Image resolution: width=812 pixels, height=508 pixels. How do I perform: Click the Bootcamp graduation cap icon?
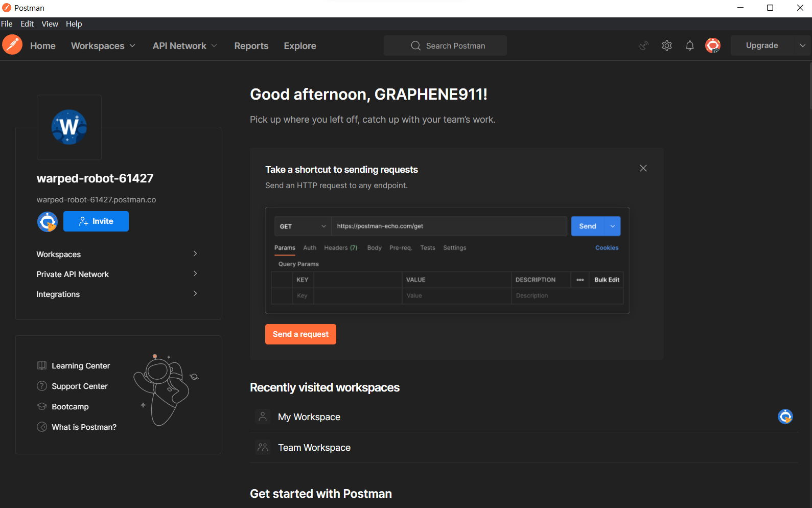(x=42, y=406)
